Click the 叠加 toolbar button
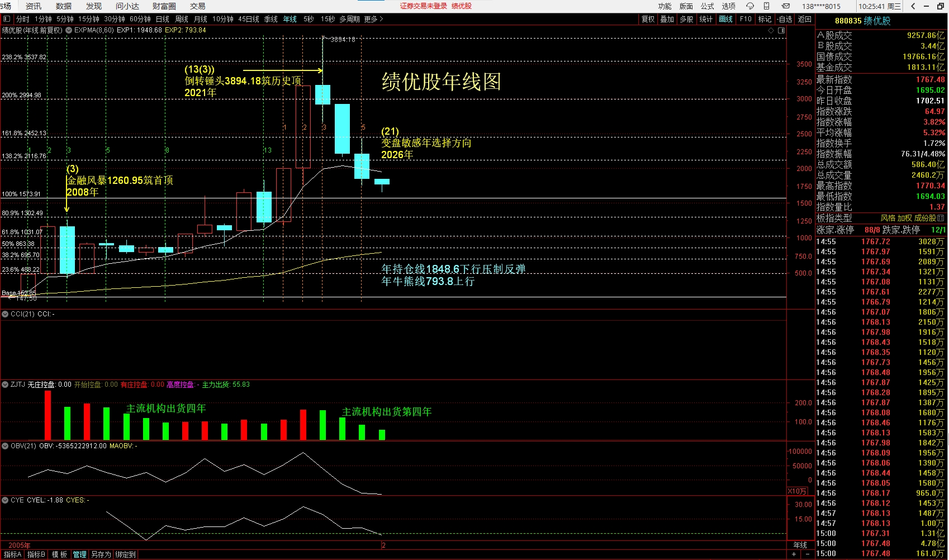Screen dimensions: 949x560 (x=667, y=19)
